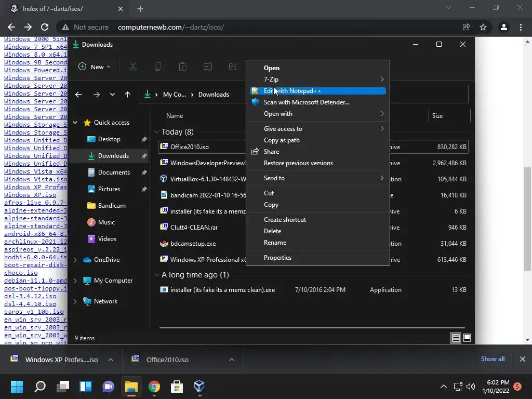The height and width of the screenshot is (399, 532).
Task: Select Videos in the sidebar
Action: 107,239
